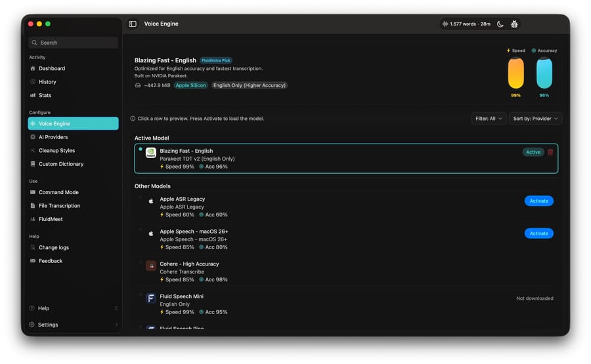This screenshot has height=364, width=591.
Task: Click the Fluid Speech Mini F icon
Action: coord(151,298)
